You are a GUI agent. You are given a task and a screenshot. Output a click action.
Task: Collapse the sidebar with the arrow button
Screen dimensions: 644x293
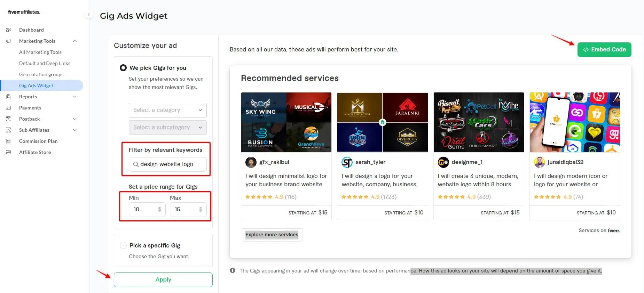coord(89,15)
